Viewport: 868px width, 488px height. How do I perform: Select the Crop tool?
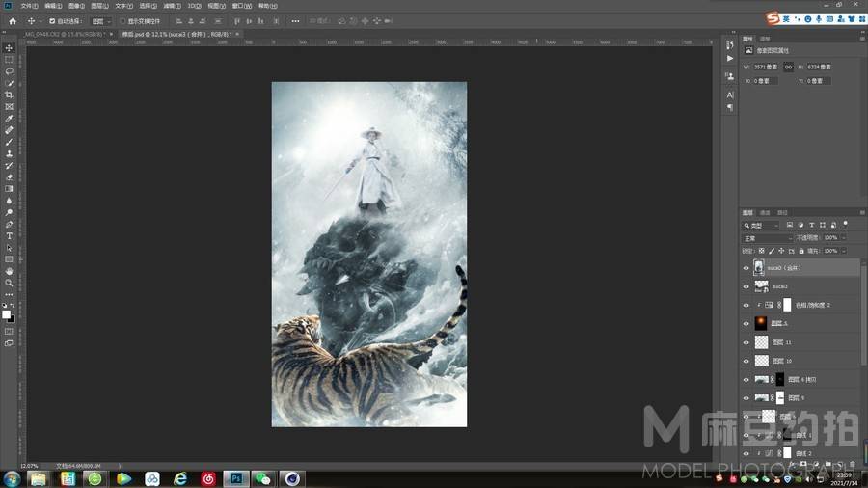pos(9,95)
